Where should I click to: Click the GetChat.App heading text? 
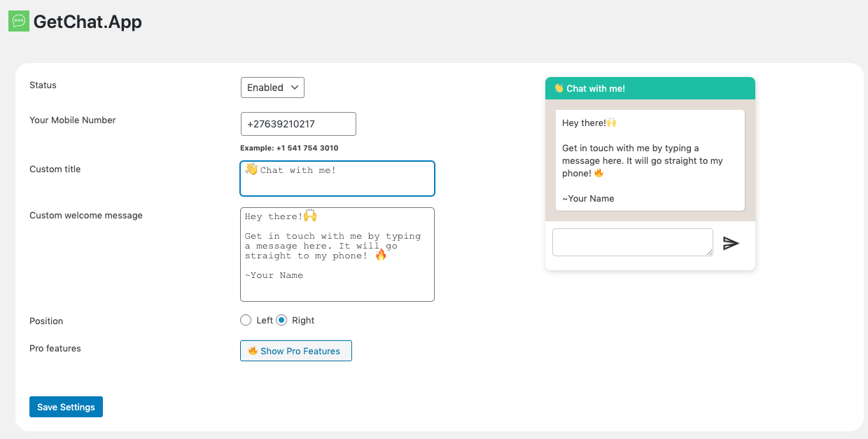coord(87,22)
